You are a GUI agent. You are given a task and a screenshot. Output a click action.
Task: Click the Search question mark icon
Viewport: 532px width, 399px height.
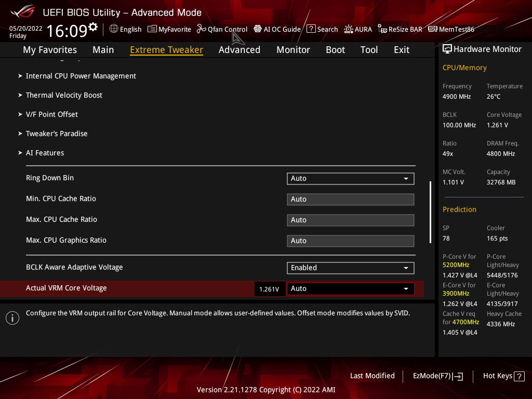tap(311, 29)
